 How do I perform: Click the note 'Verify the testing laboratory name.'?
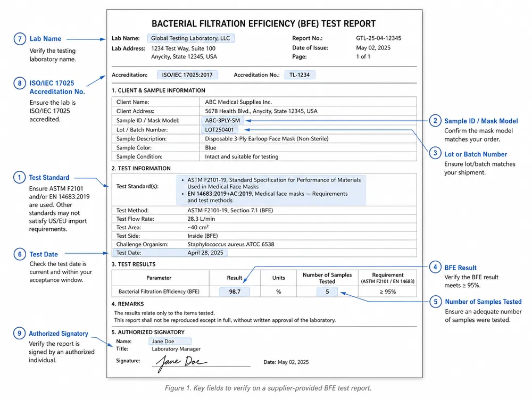pos(53,55)
